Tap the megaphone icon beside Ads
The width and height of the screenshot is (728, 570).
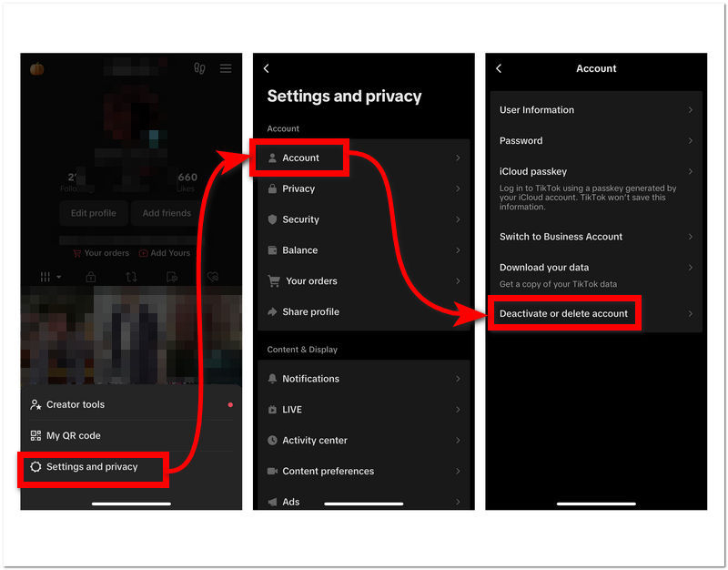point(272,502)
